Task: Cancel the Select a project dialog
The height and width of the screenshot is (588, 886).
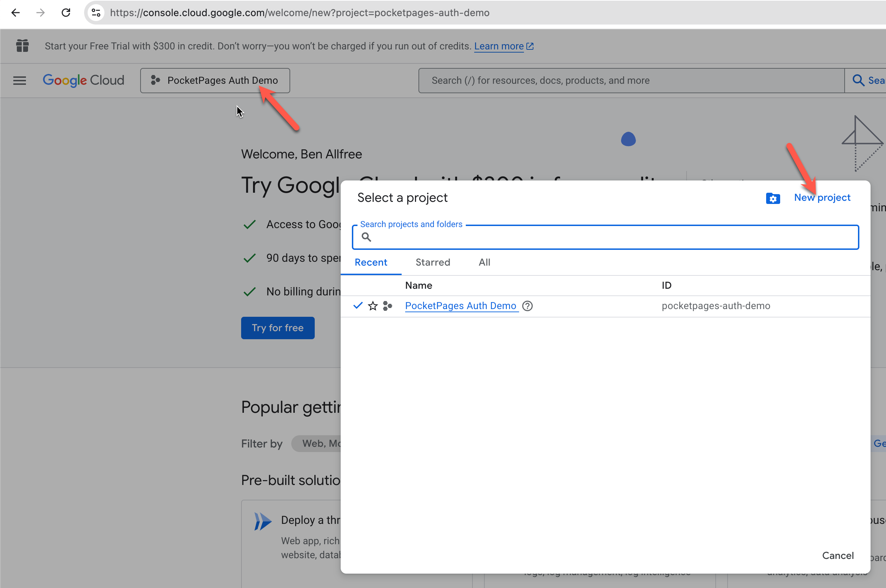Action: 838,555
